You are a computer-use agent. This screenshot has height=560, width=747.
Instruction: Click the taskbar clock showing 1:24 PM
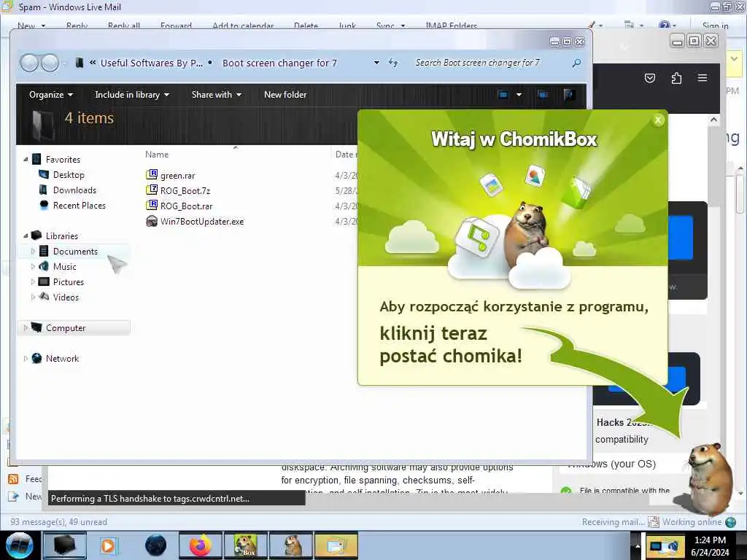(x=710, y=545)
